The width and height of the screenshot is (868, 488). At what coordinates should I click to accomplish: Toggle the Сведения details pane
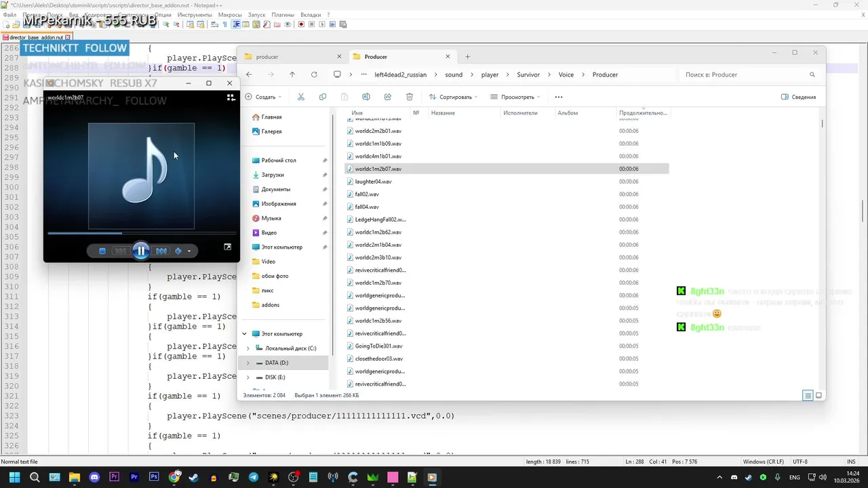click(799, 97)
